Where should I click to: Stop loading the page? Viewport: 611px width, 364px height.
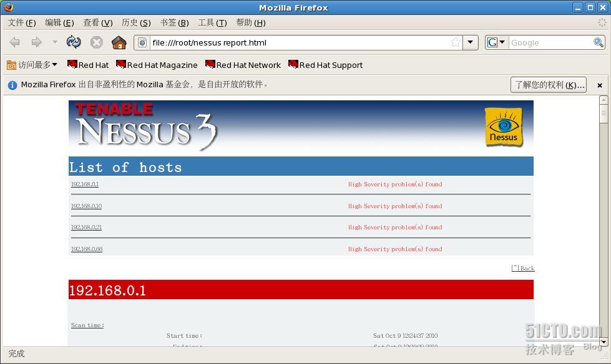click(x=96, y=42)
